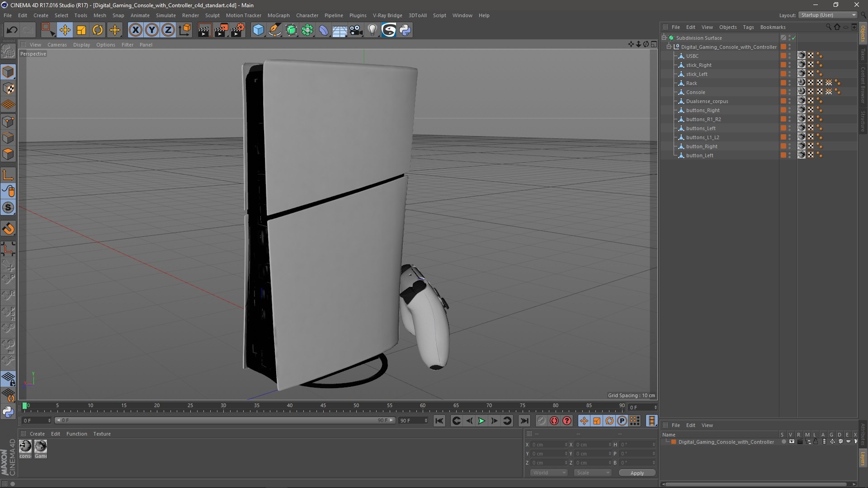This screenshot has height=488, width=868.
Task: Open the Render menu
Action: [x=190, y=15]
